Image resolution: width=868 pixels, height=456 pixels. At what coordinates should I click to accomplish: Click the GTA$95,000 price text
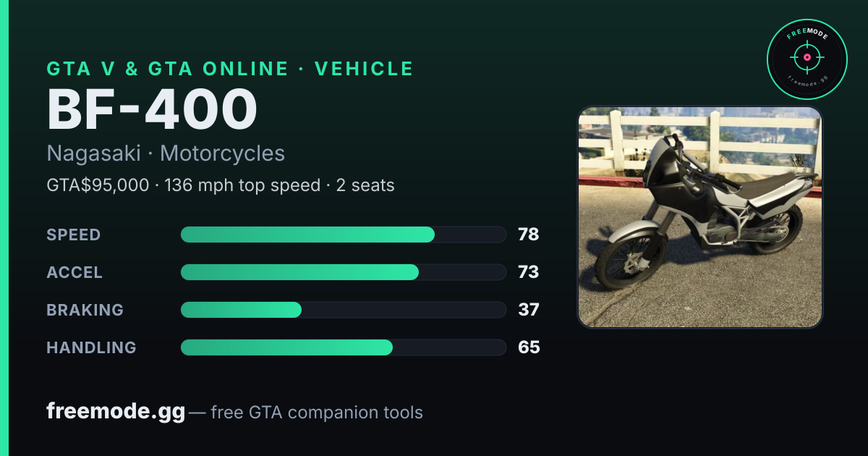(98, 185)
